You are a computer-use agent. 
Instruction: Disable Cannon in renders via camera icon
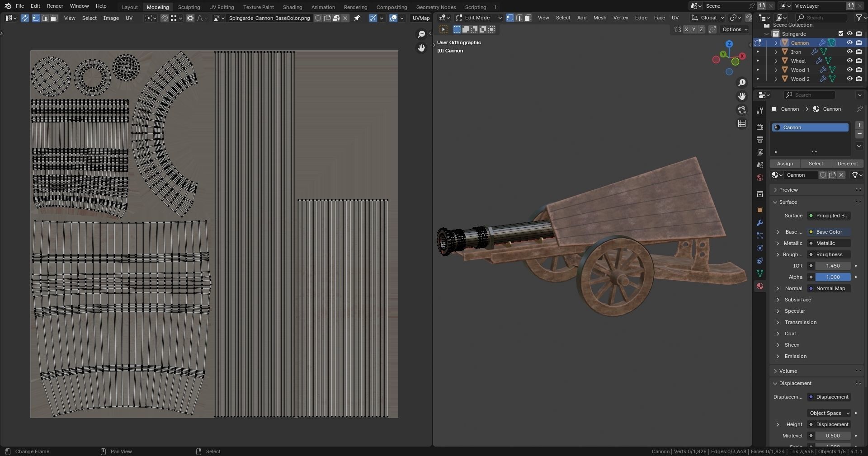tap(859, 43)
